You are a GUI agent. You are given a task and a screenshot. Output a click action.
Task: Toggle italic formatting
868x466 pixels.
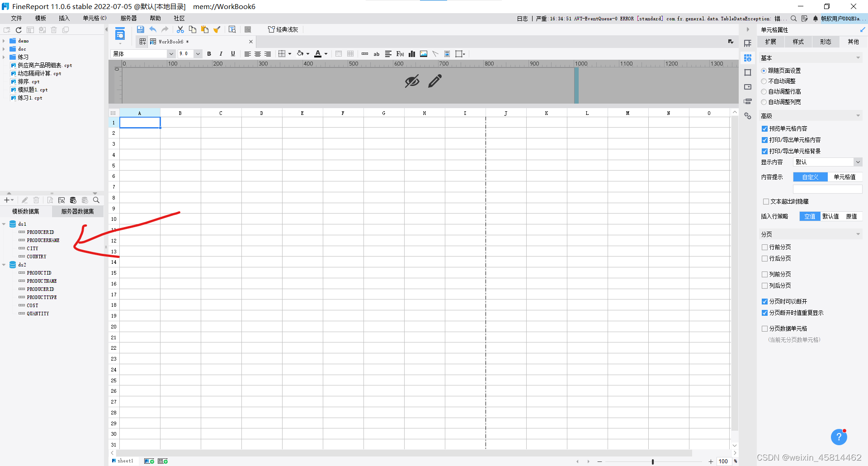point(221,54)
